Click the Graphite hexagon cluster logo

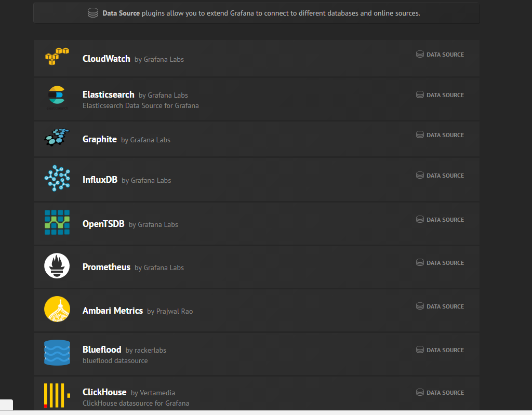tap(57, 138)
